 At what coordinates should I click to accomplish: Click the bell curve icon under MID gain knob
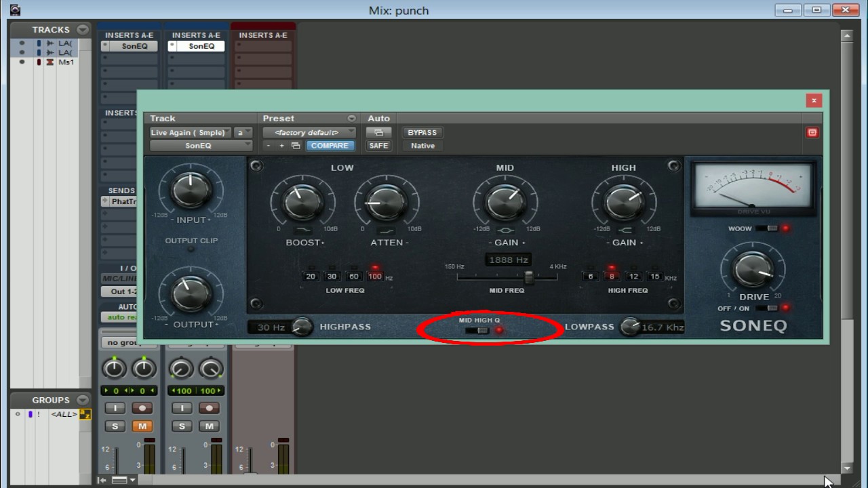point(505,230)
